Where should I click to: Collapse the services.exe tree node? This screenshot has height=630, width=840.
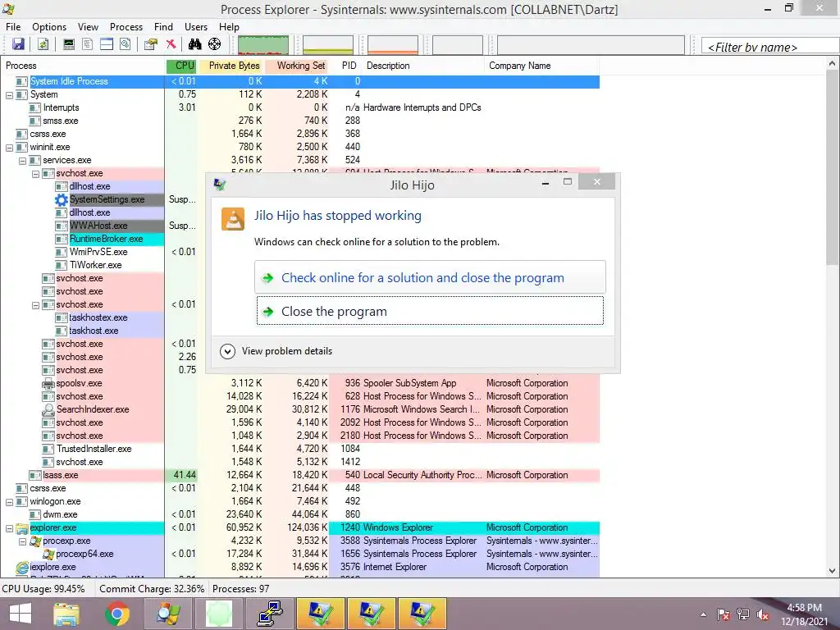tap(22, 161)
